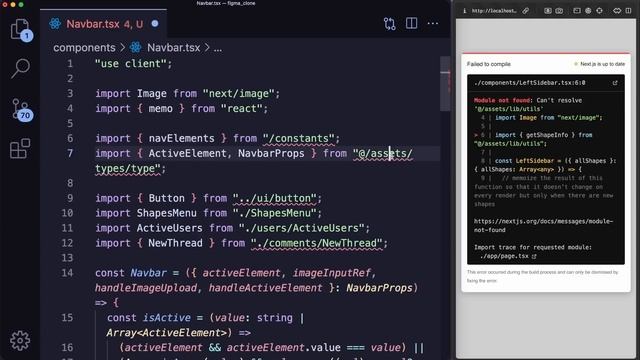Click the React icon in the breadcrumb

point(136,47)
